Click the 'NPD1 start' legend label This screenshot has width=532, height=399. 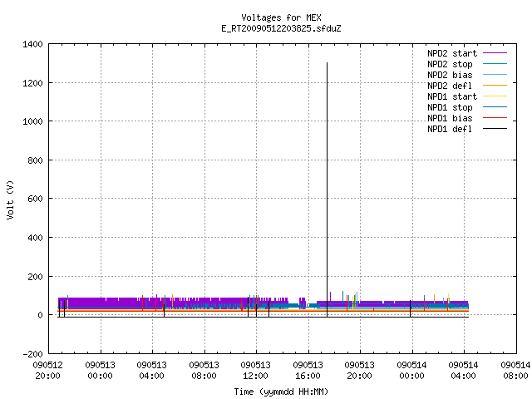(x=452, y=96)
